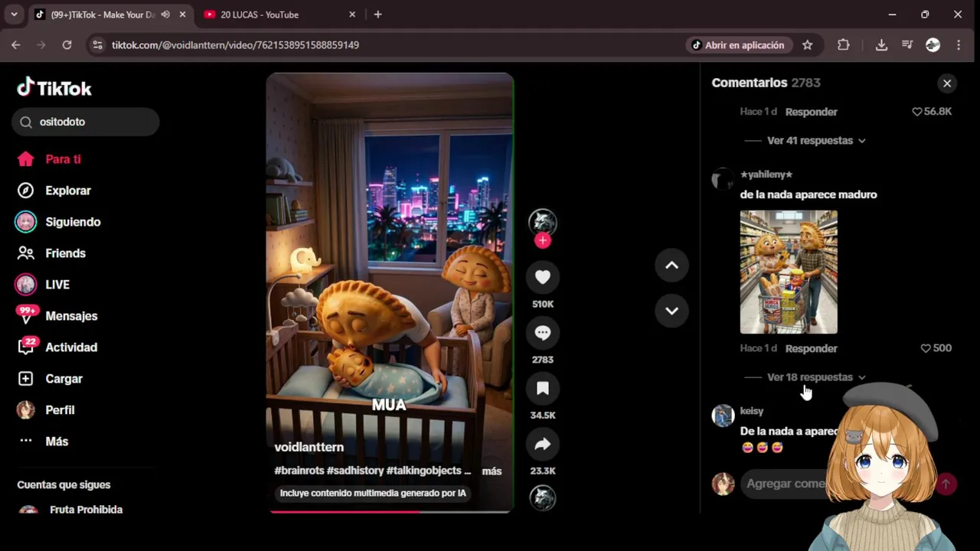Screen dimensions: 980x551
Task: Open the spinning sound disc icon
Action: pos(543,497)
